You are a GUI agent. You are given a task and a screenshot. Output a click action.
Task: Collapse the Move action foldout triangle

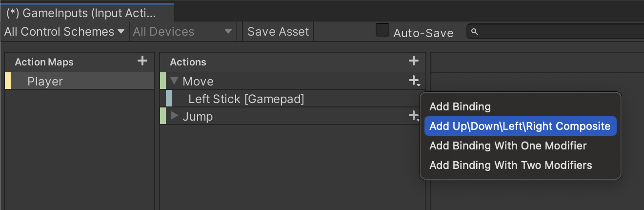pyautogui.click(x=175, y=81)
